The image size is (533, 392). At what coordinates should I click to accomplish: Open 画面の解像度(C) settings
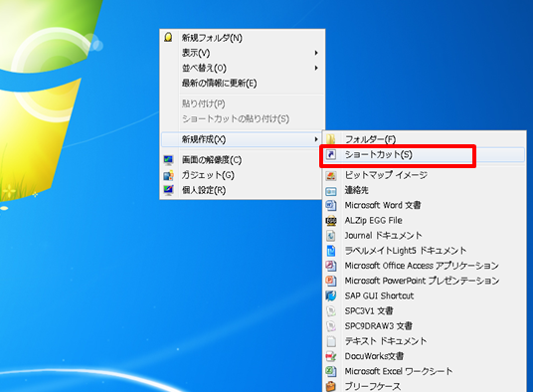[x=242, y=160]
